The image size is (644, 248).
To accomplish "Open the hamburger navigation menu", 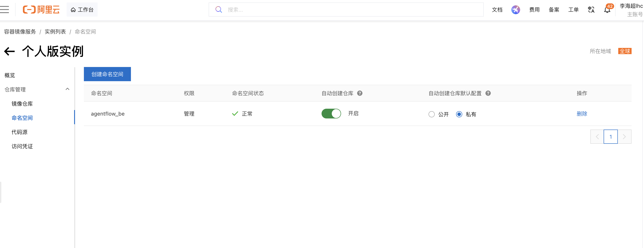I will click(x=4, y=9).
